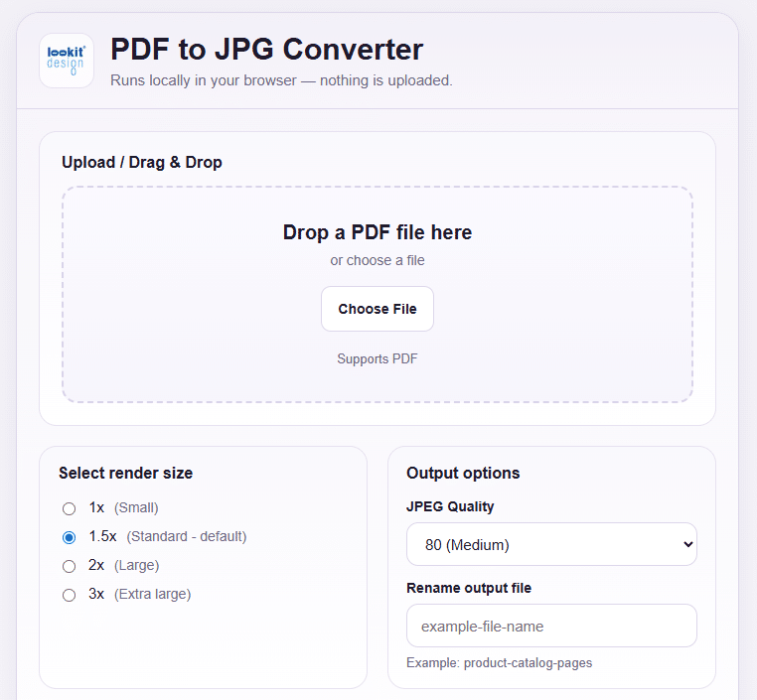757x700 pixels.
Task: Click the "(Extra large)" render size label
Action: point(153,595)
